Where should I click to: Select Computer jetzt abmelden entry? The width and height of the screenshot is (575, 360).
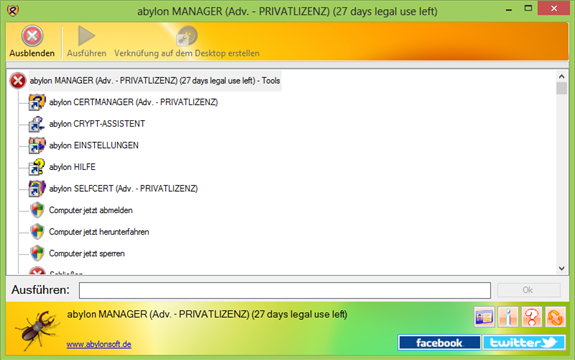[91, 210]
